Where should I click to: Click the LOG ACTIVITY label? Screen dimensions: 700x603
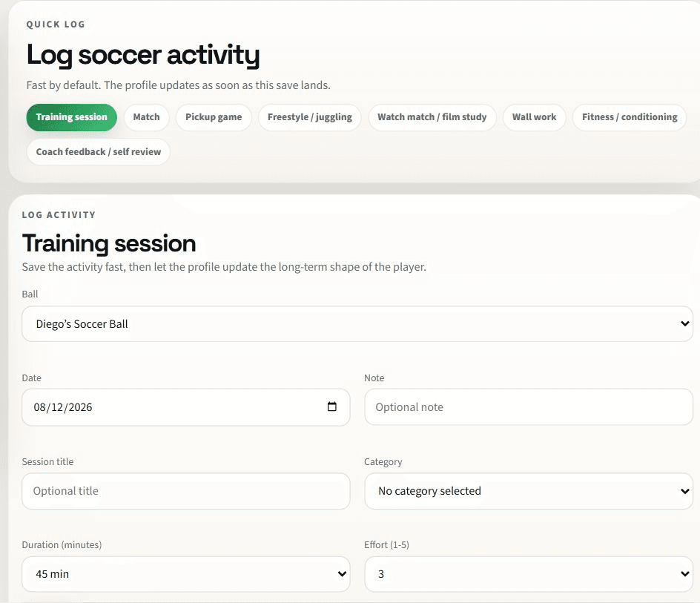point(59,215)
